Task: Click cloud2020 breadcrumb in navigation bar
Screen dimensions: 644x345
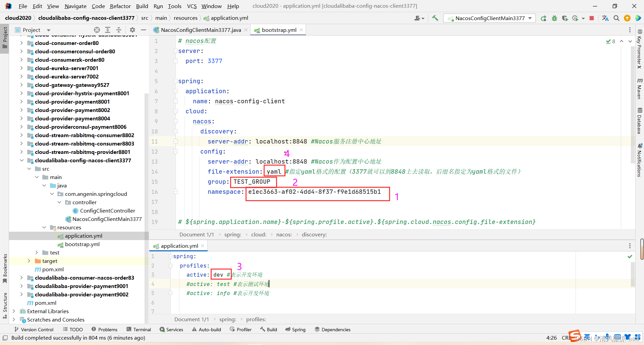Action: (x=18, y=18)
